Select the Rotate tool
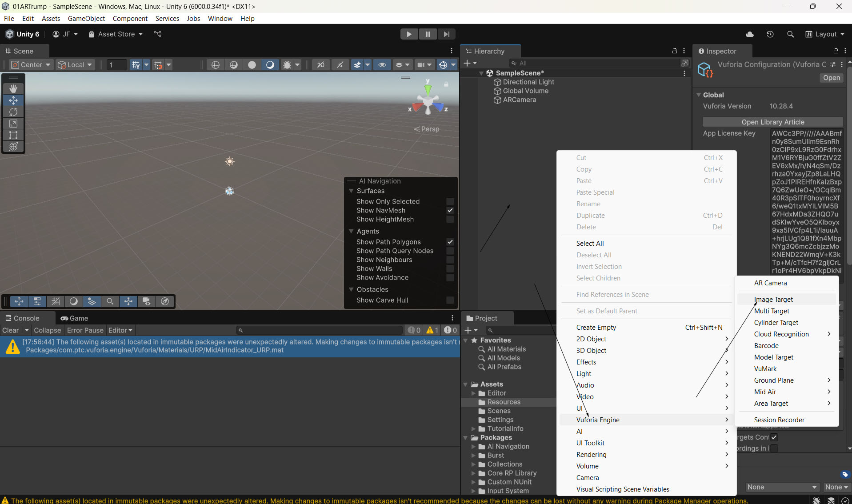The height and width of the screenshot is (504, 852). coord(13,112)
